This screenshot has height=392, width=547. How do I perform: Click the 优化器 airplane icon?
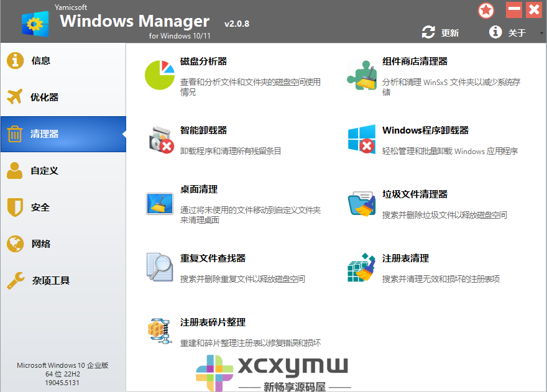[x=15, y=97]
